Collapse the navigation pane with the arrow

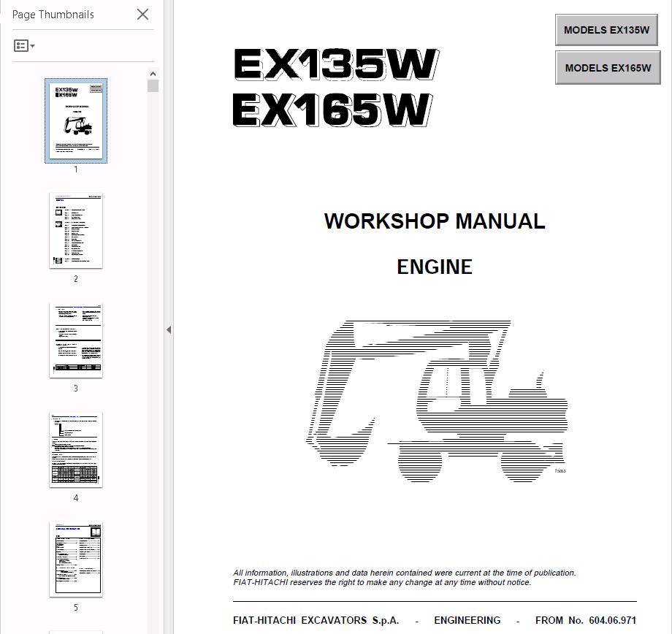click(x=169, y=329)
